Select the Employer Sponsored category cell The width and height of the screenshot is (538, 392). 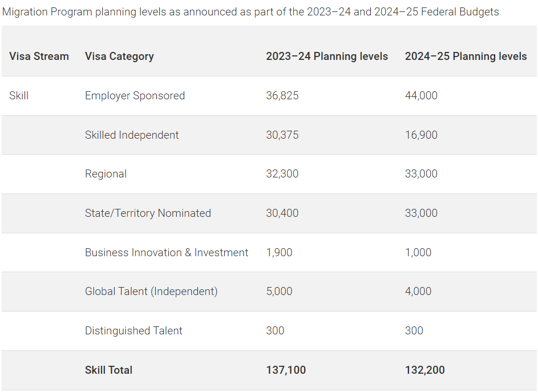pyautogui.click(x=135, y=96)
